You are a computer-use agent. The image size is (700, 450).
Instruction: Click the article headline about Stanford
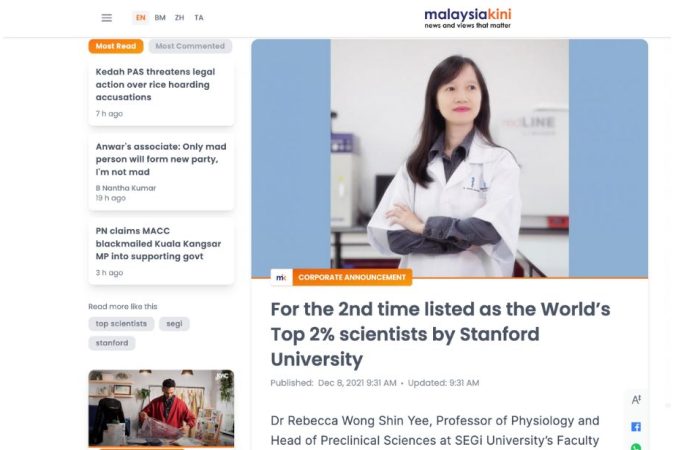click(441, 334)
